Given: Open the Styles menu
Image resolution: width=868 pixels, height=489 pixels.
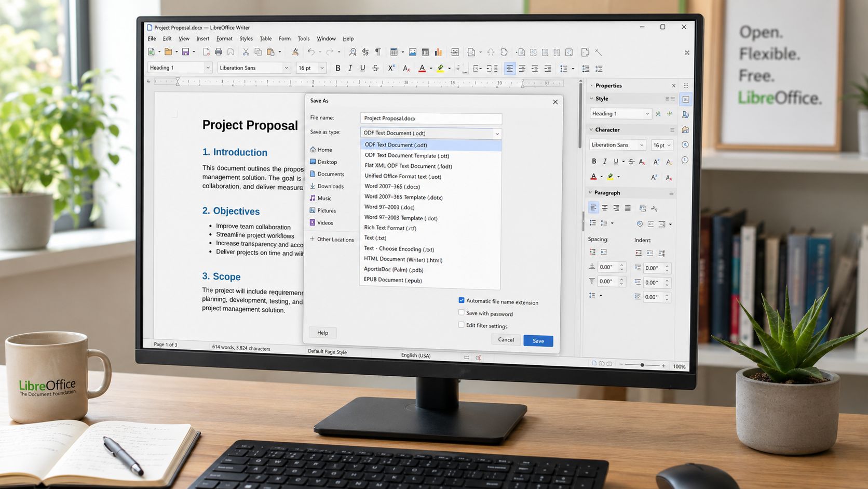Looking at the screenshot, I should pos(246,38).
